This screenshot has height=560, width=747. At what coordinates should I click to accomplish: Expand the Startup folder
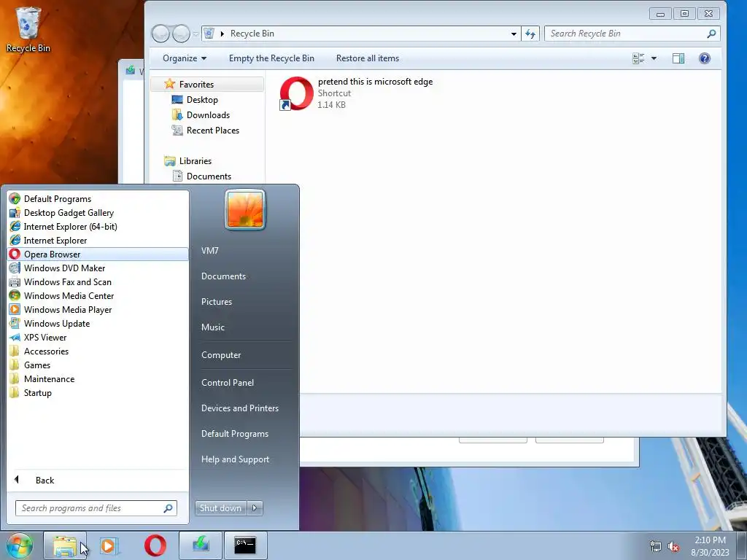click(x=98, y=392)
